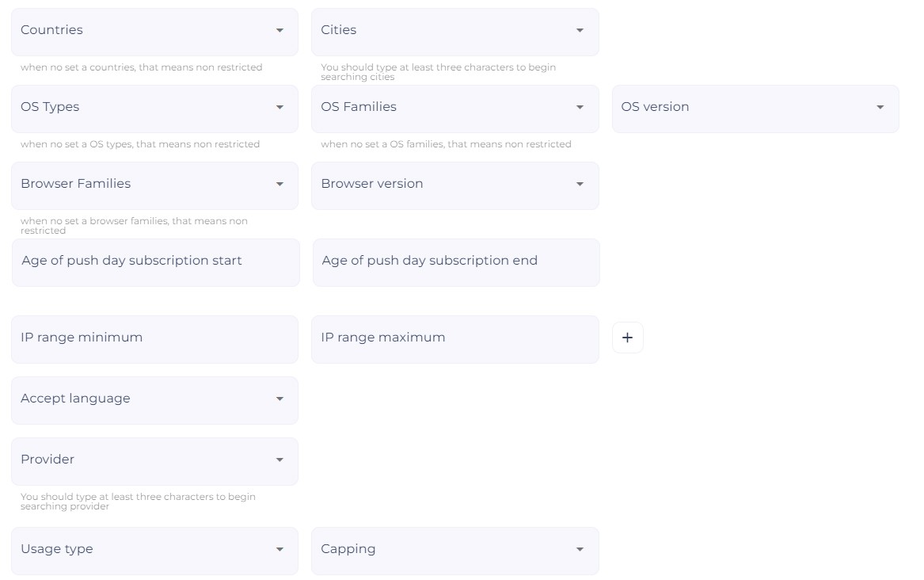Expand the Cities dropdown arrow
Image resolution: width=924 pixels, height=580 pixels.
(x=580, y=30)
